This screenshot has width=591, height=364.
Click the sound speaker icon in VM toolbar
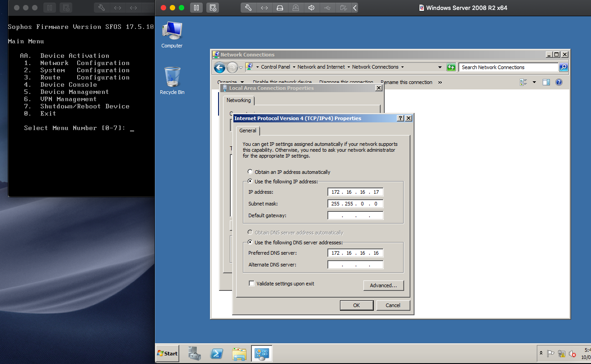click(x=311, y=8)
